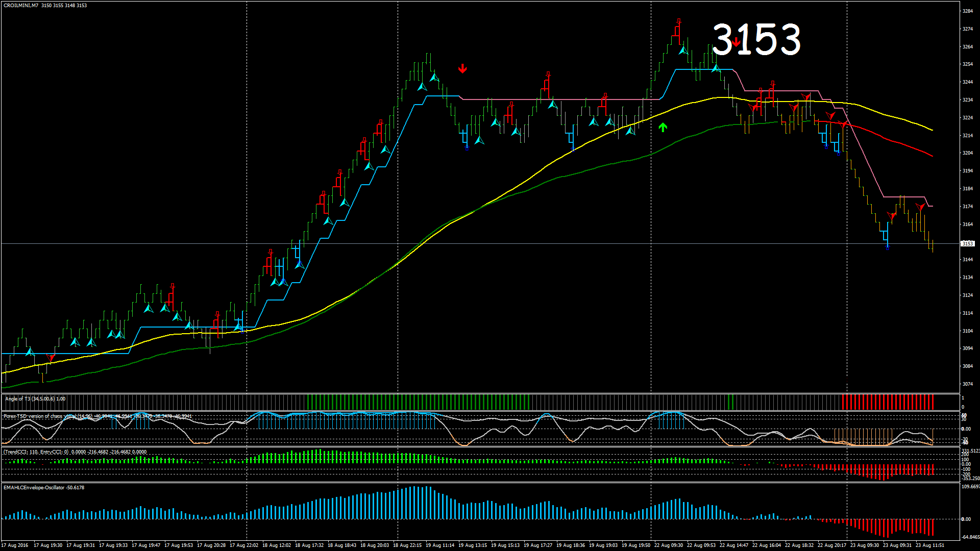Click the 17 Aug 19:30 time axis label
Screen dimensions: 980x551
pos(48,545)
